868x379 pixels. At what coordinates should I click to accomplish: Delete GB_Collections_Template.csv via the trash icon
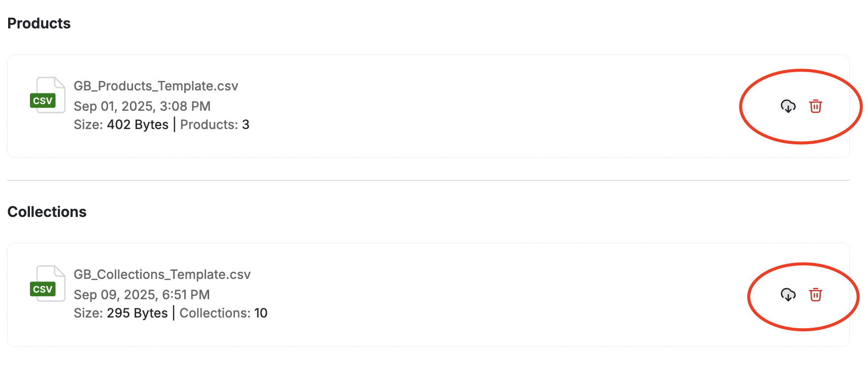click(x=816, y=295)
